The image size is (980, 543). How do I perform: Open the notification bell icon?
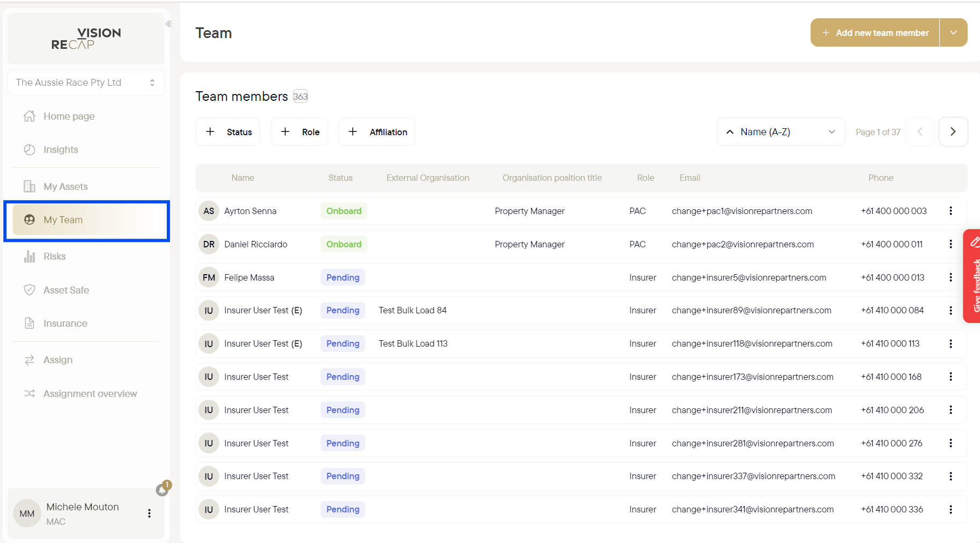click(x=162, y=489)
